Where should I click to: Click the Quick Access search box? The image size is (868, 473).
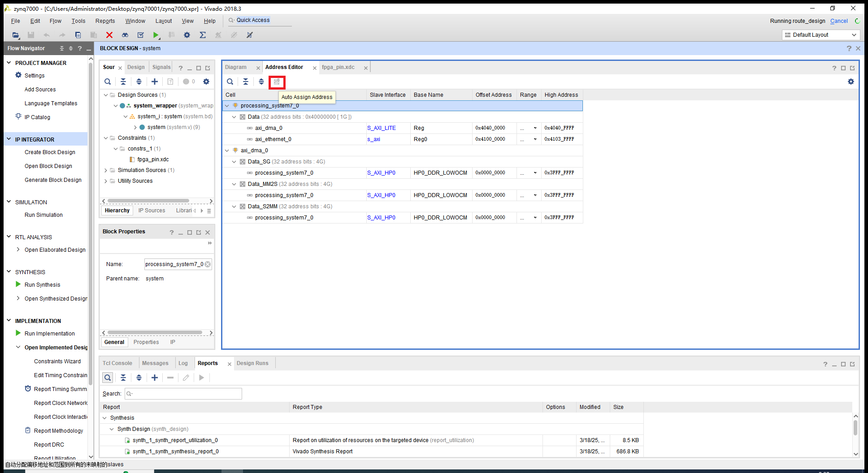pyautogui.click(x=260, y=20)
